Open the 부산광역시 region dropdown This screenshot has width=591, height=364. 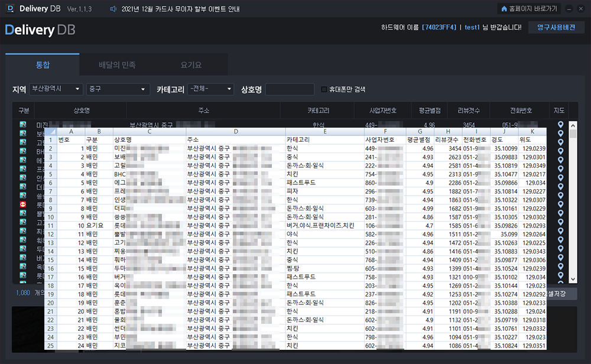click(x=56, y=89)
